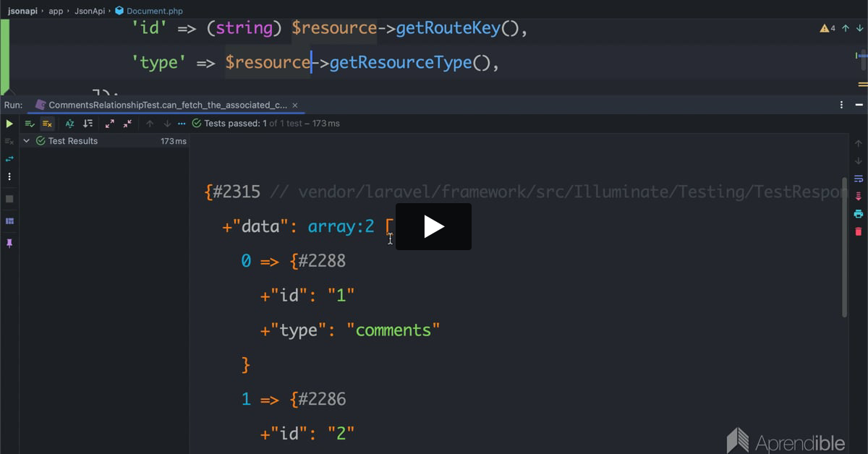Print the console output

pyautogui.click(x=859, y=214)
